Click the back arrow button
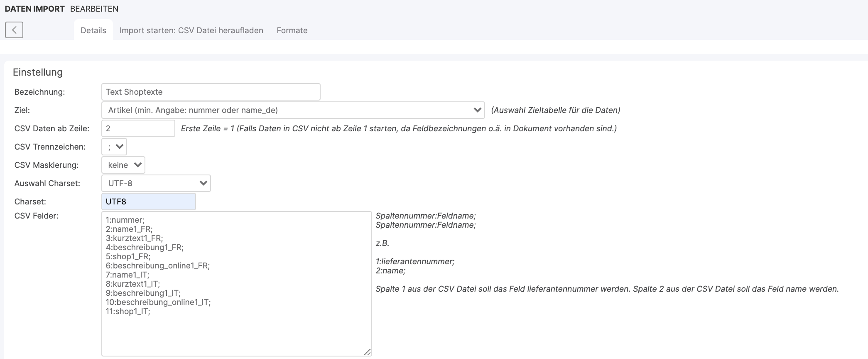 coord(14,30)
